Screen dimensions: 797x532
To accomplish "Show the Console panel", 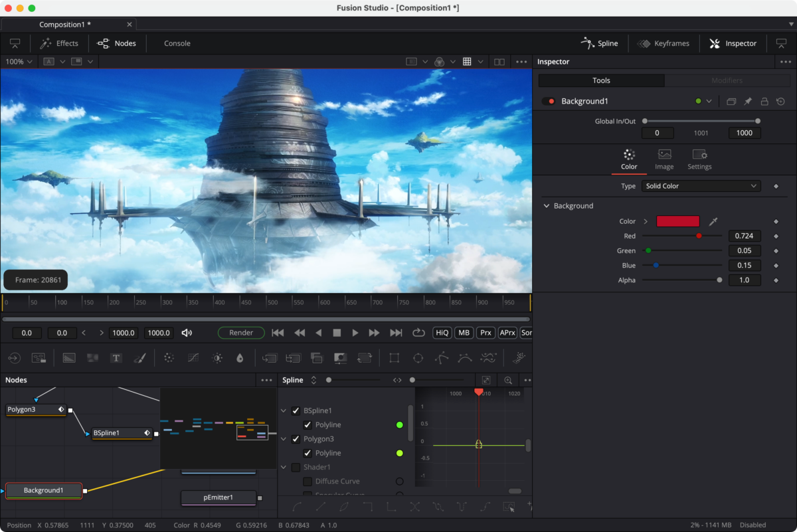I will pyautogui.click(x=177, y=43).
